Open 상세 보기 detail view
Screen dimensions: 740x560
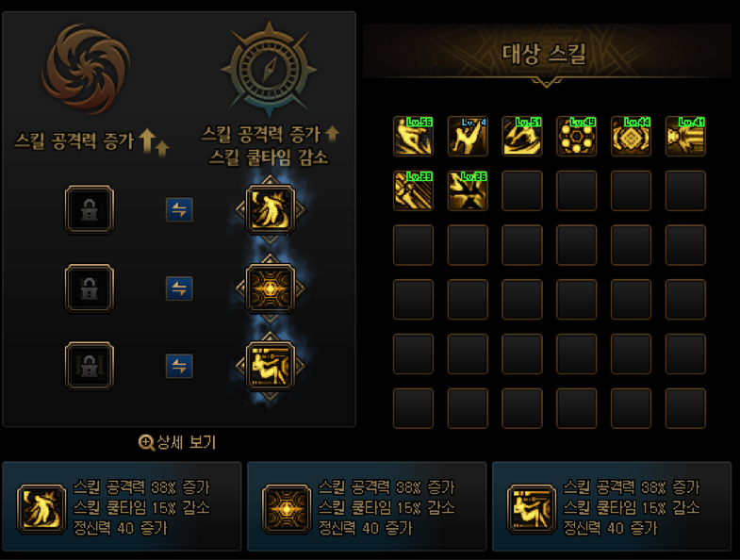pos(177,442)
